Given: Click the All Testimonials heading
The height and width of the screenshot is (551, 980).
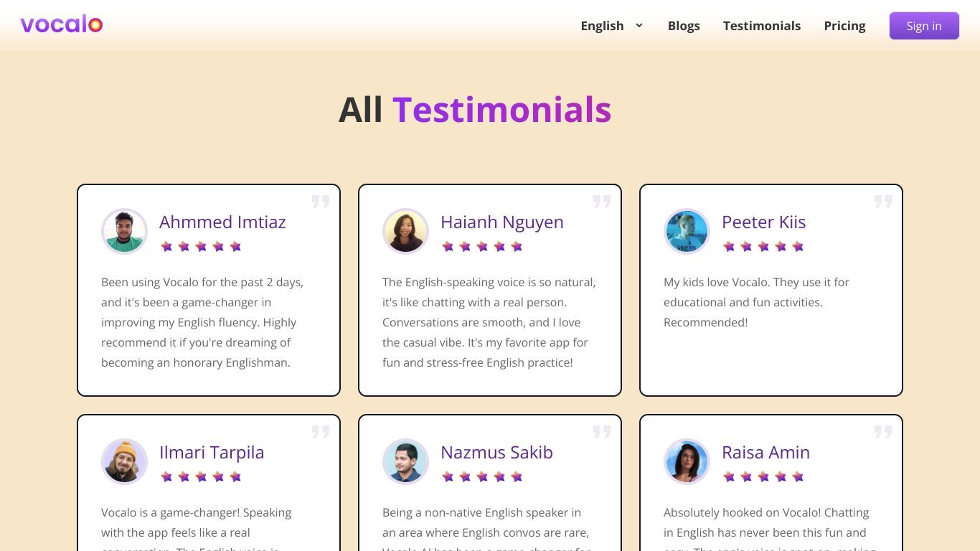Looking at the screenshot, I should point(475,110).
